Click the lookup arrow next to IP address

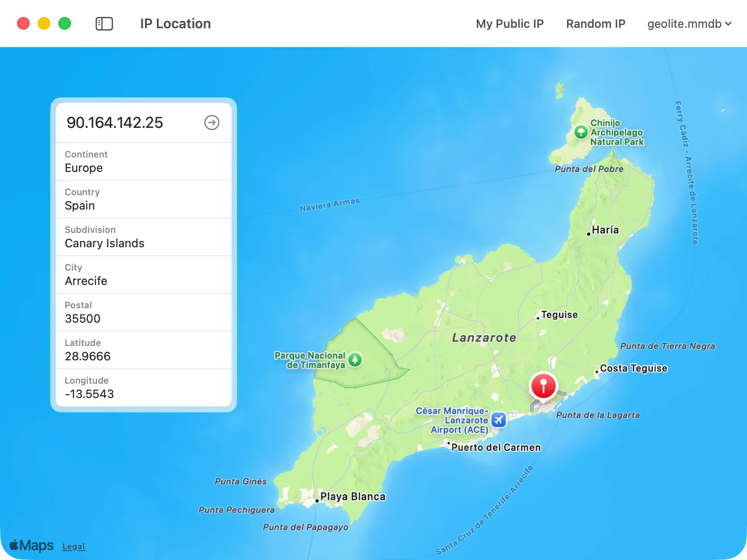click(x=212, y=122)
